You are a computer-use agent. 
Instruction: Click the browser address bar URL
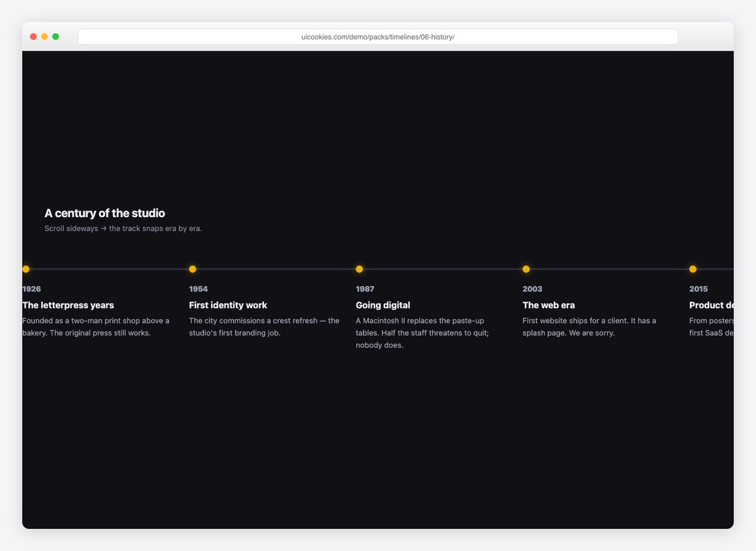click(378, 37)
